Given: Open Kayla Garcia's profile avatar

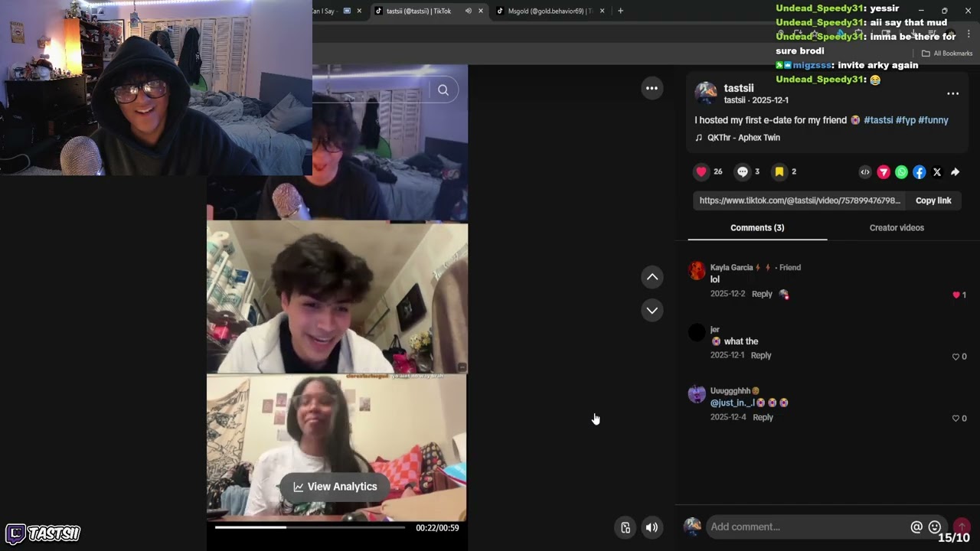Looking at the screenshot, I should pyautogui.click(x=697, y=270).
